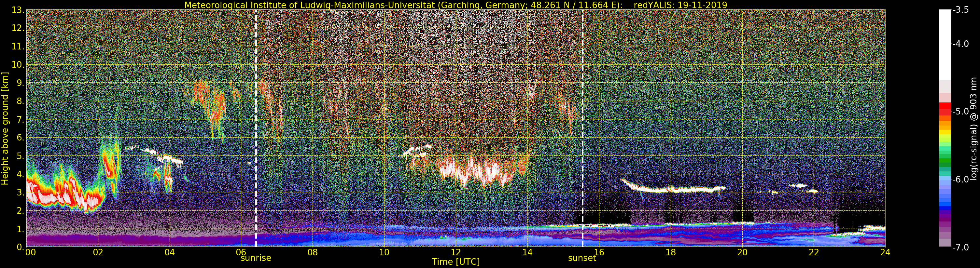Click the '14' tick on the time axis
The width and height of the screenshot is (980, 268).
click(x=527, y=252)
